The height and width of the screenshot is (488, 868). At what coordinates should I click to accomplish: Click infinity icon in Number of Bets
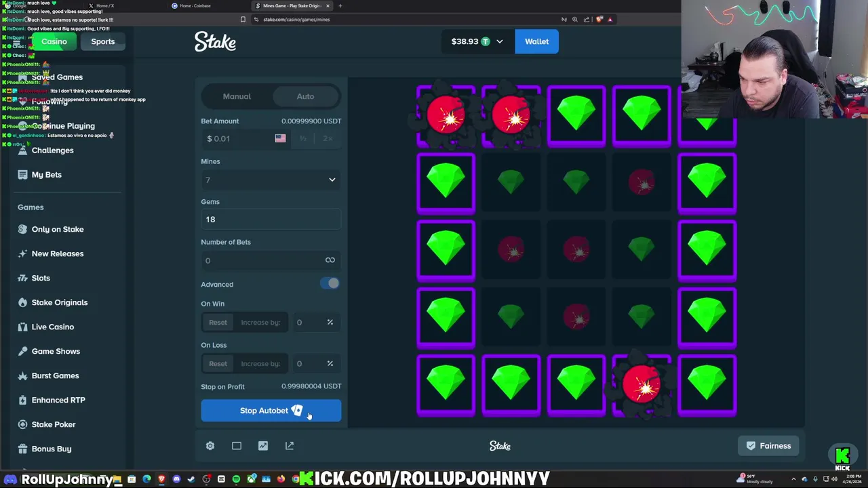point(330,260)
